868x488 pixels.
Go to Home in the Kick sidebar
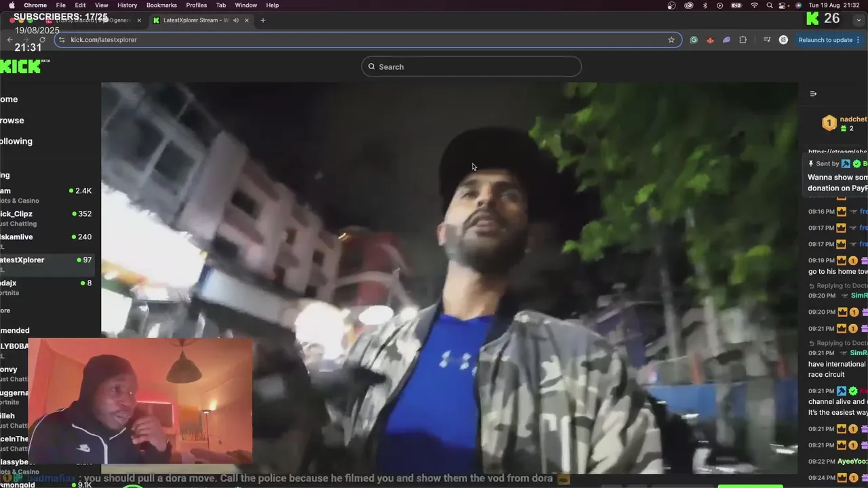pos(9,99)
